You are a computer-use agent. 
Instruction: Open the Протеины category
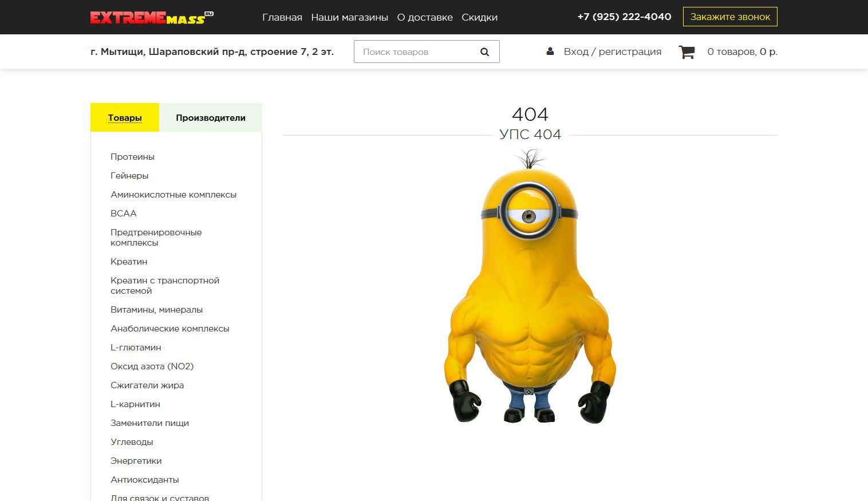(x=132, y=156)
